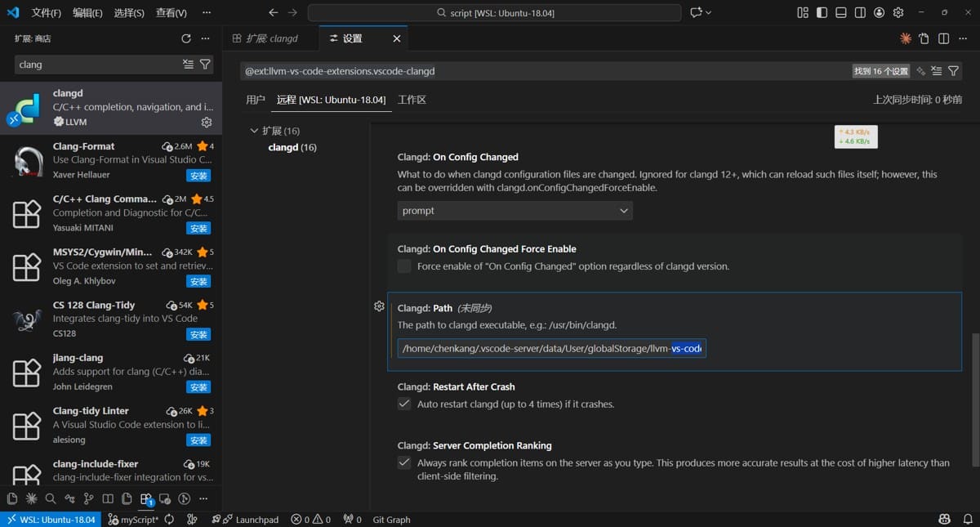Open the 查看(V) menu
This screenshot has width=980, height=527.
point(171,13)
